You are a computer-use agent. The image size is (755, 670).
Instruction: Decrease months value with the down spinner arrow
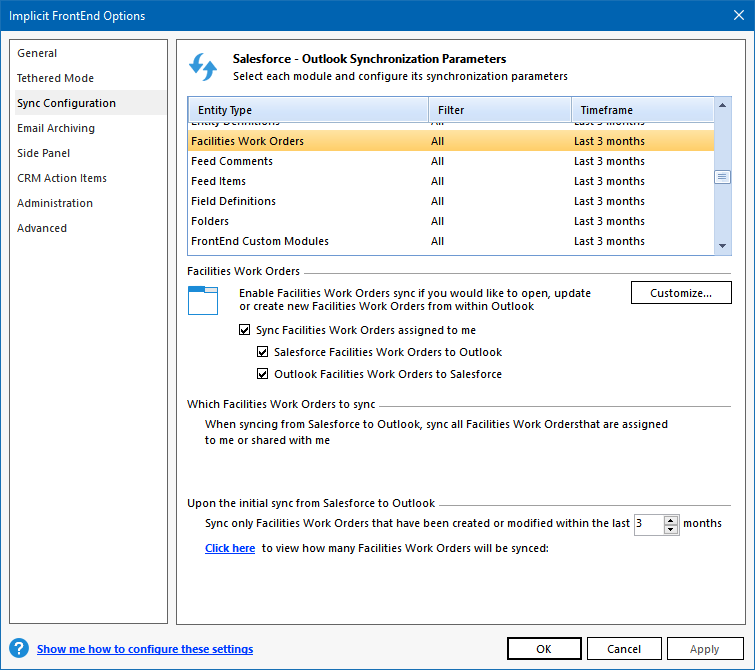coord(670,529)
